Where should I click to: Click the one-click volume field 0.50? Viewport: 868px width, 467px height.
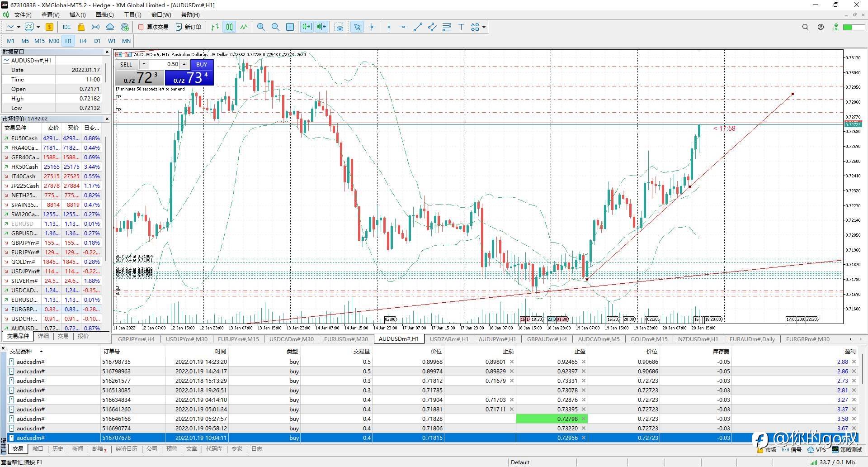pos(165,64)
